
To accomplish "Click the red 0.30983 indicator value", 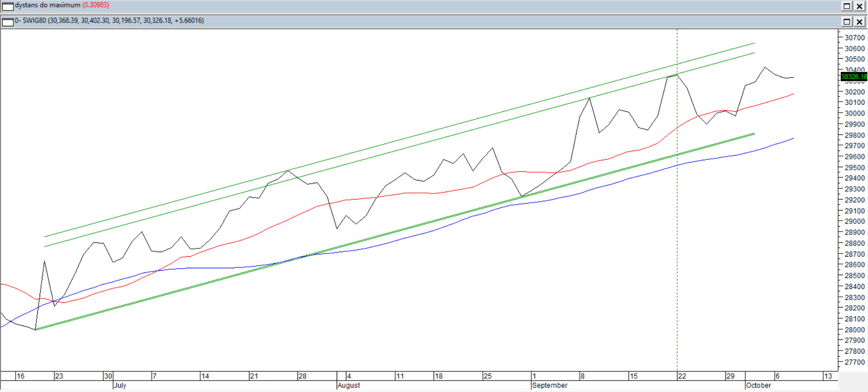I will pos(95,5).
